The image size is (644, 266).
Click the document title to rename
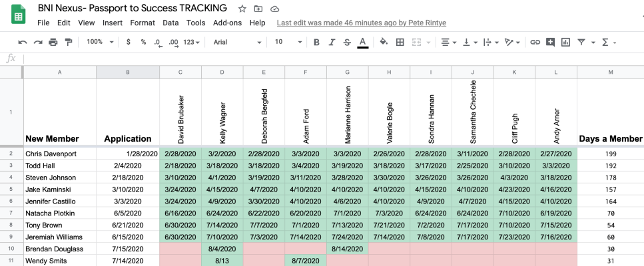coord(133,8)
